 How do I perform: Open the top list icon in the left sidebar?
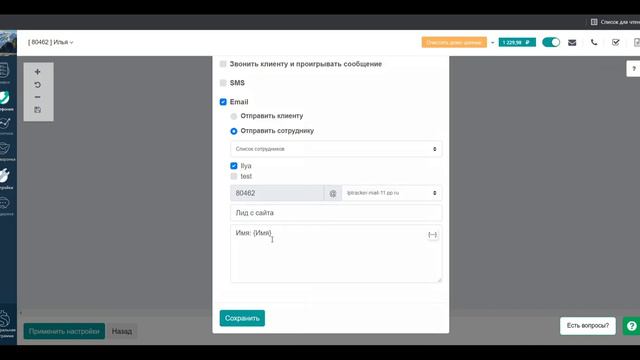tap(5, 72)
